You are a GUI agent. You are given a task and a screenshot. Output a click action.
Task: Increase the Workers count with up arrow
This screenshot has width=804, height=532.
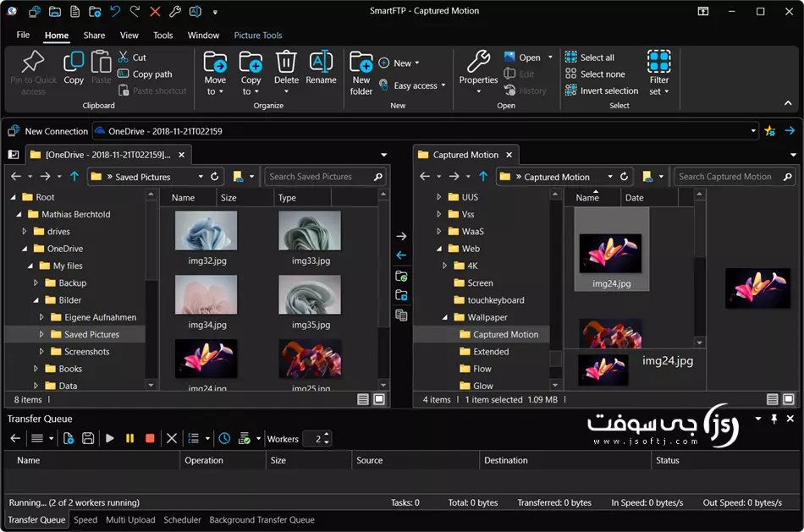327,435
